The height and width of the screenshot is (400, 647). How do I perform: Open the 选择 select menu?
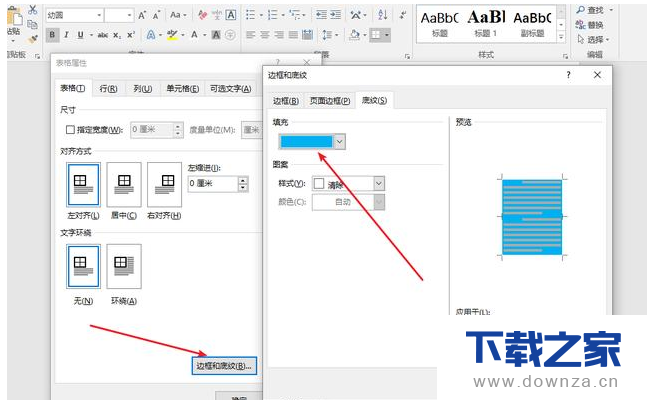coord(591,40)
